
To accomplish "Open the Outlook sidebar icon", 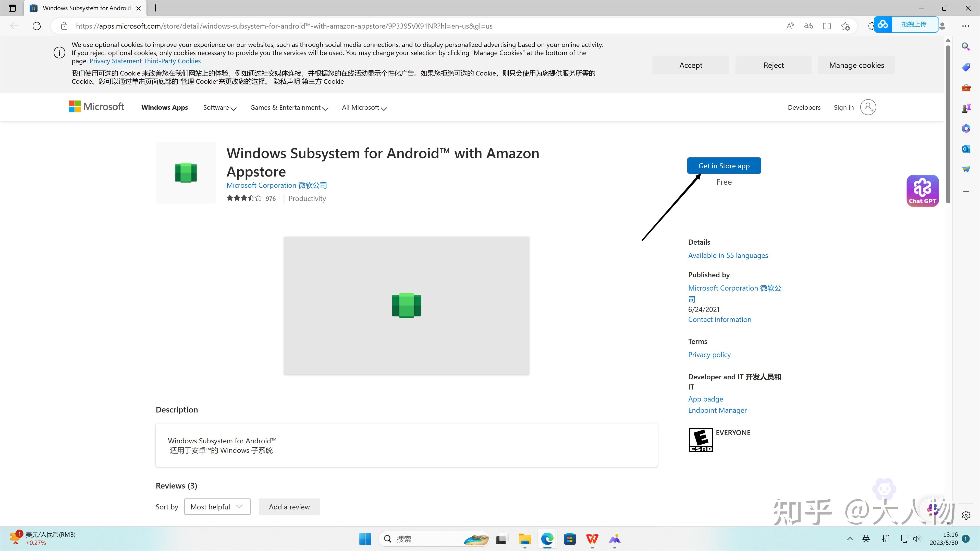I will pos(966,149).
